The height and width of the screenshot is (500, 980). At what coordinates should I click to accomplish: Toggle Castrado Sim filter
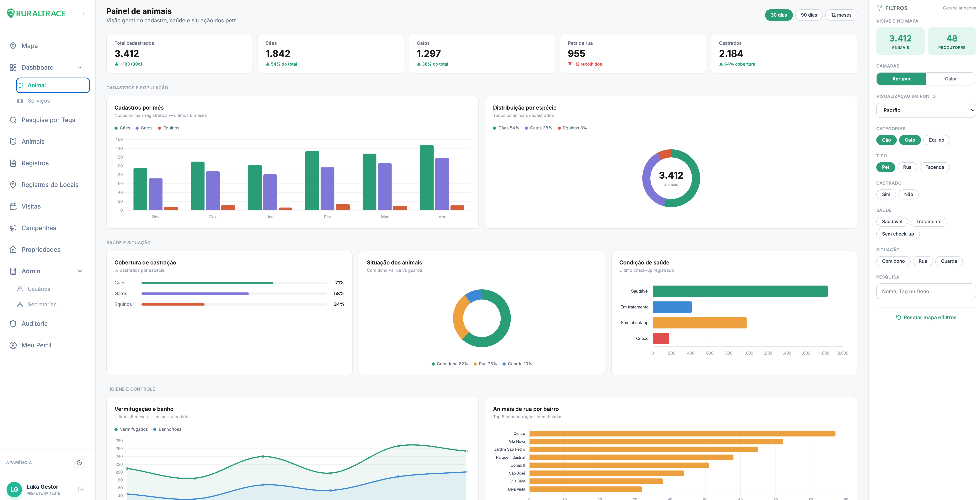pos(886,194)
